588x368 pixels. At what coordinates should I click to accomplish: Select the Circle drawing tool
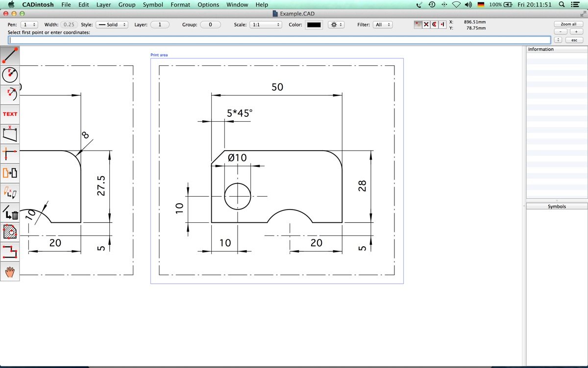(x=10, y=75)
